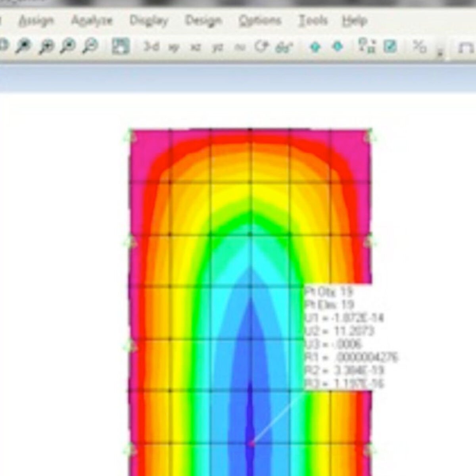Set the view to the xy plane
Viewport: 476px width, 476px height.
[x=174, y=47]
